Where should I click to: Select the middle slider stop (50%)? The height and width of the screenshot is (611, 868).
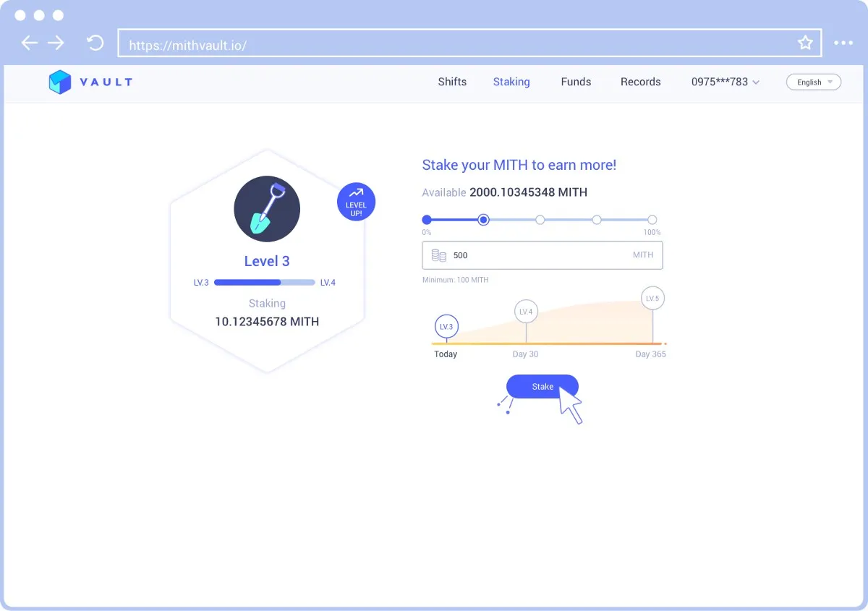coord(540,220)
